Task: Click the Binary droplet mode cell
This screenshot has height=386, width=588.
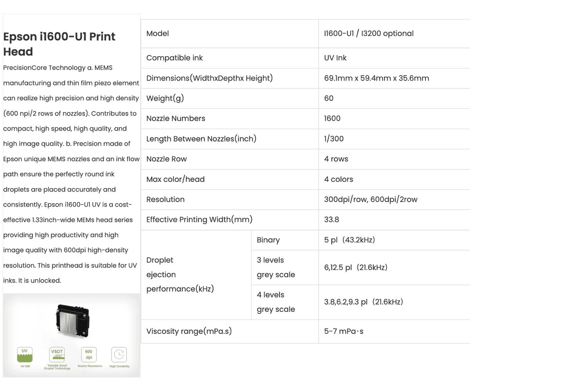Action: coord(268,240)
